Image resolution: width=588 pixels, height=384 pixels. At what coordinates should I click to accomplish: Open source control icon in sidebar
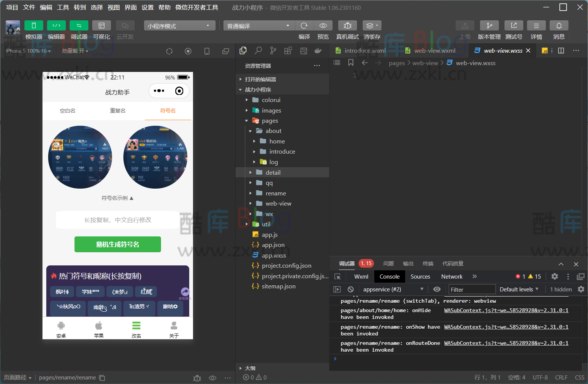tap(273, 50)
